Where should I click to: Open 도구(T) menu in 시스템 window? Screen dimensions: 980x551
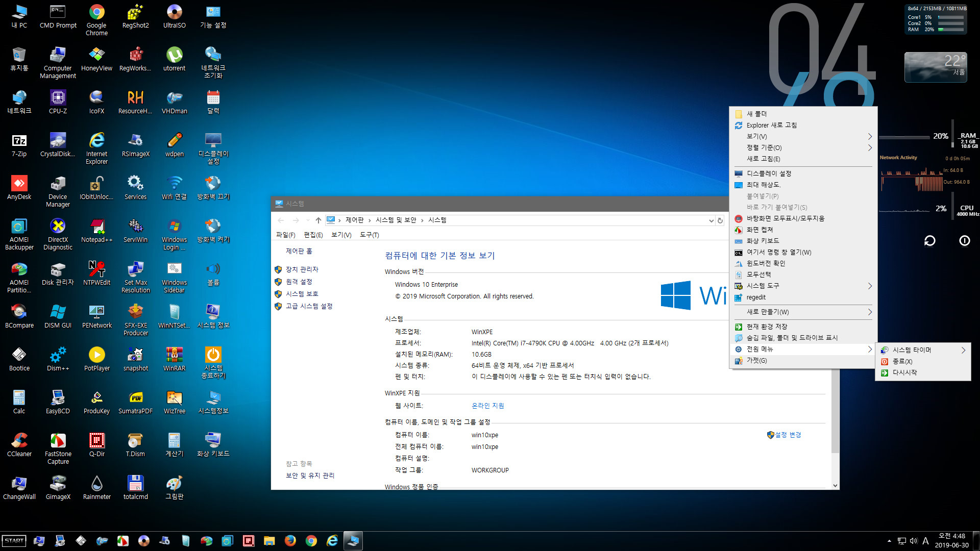[x=369, y=235]
